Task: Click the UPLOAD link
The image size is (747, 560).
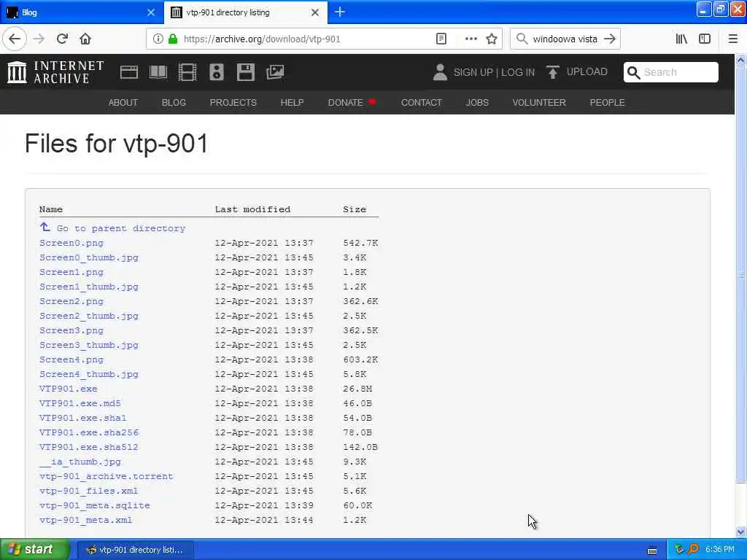Action: [587, 72]
